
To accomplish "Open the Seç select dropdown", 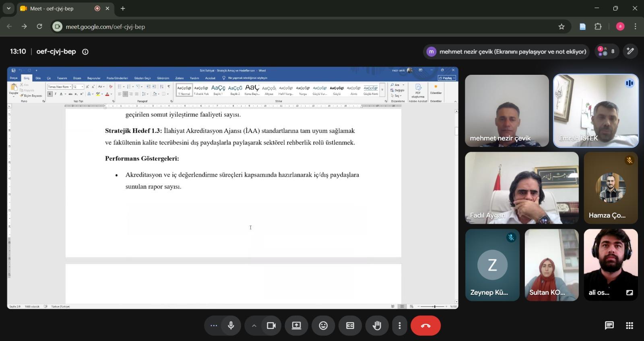I will coord(396,96).
